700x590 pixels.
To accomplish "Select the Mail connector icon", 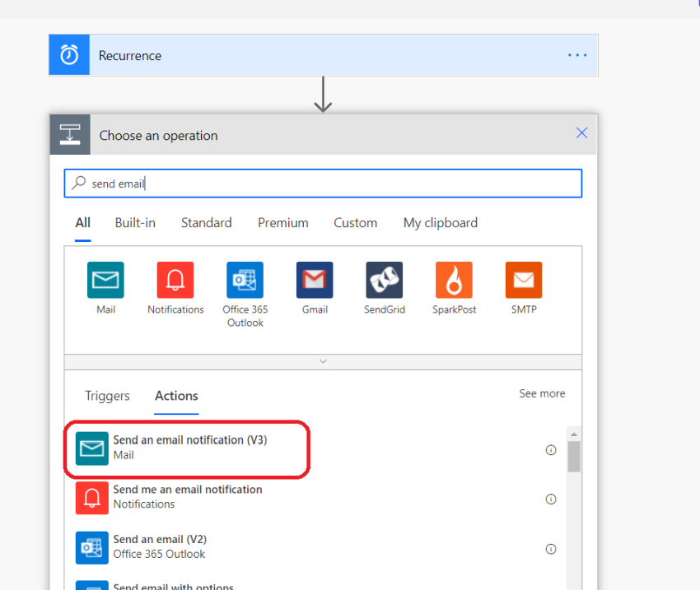I will coord(105,279).
